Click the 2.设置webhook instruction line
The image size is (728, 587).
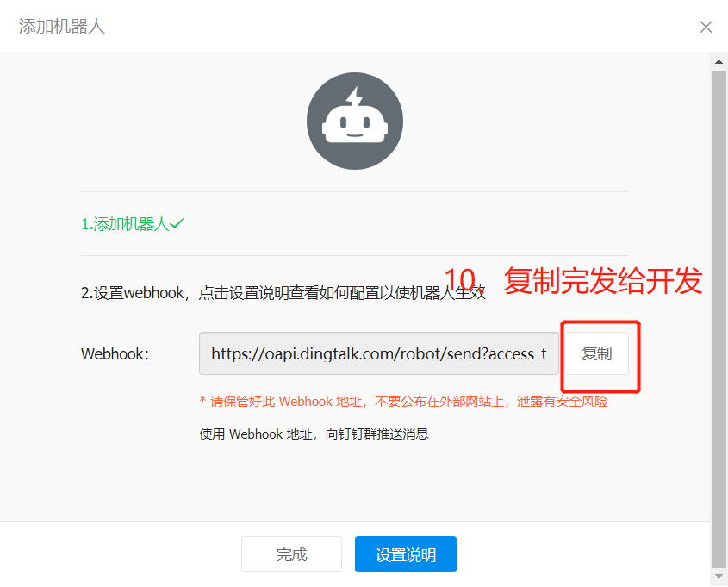[283, 293]
